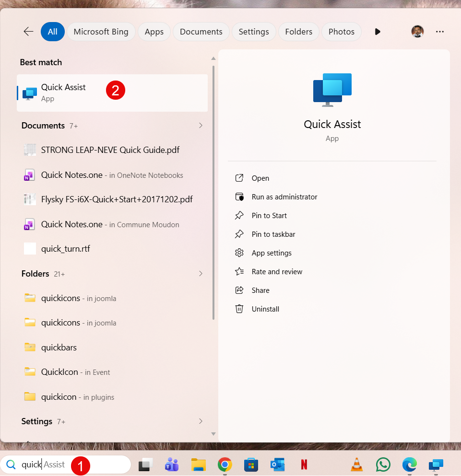The width and height of the screenshot is (461, 476).
Task: Select the Photos filter tab
Action: click(x=341, y=32)
